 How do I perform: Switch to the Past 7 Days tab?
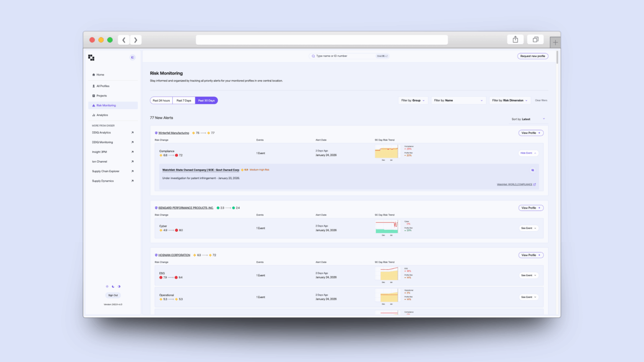(x=184, y=100)
